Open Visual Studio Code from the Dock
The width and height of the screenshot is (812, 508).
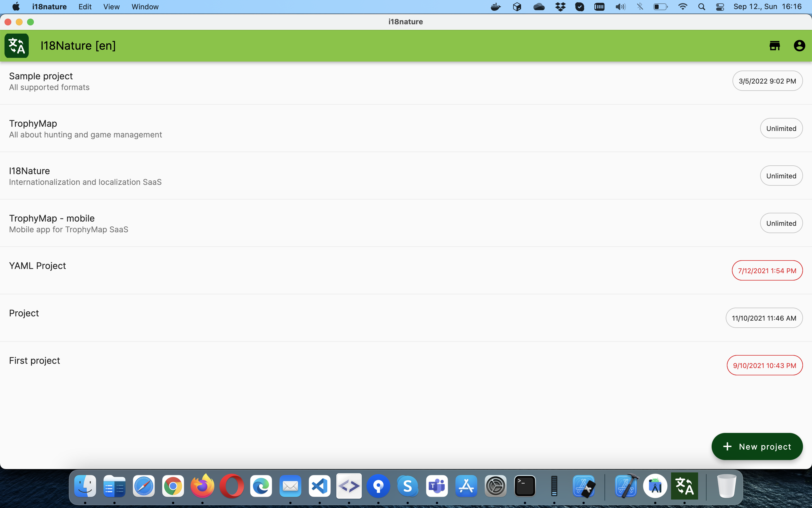pos(319,486)
